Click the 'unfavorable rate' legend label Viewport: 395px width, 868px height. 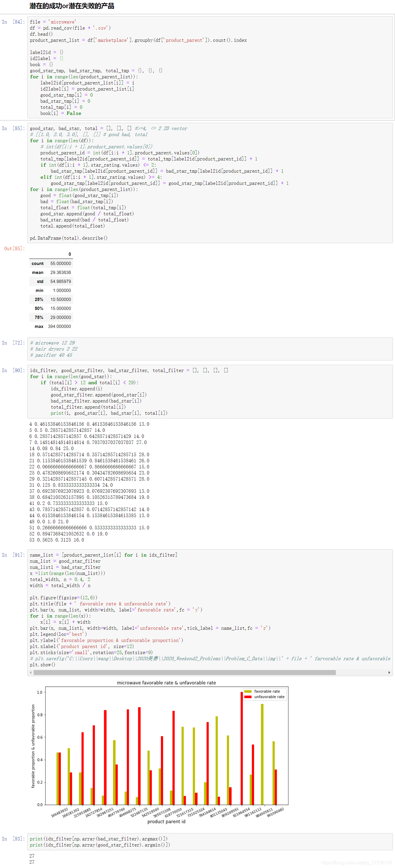point(269,697)
